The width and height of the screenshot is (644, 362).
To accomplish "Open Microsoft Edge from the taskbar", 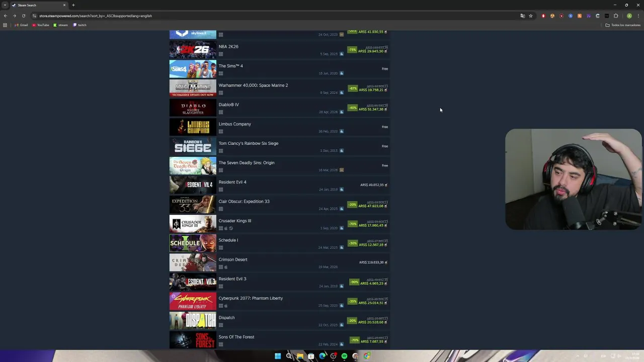I will coord(322,356).
